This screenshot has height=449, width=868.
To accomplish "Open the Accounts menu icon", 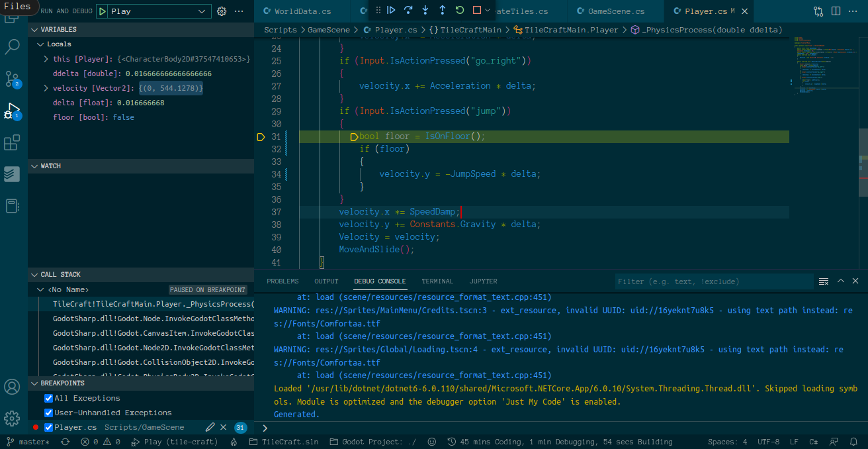I will point(12,387).
